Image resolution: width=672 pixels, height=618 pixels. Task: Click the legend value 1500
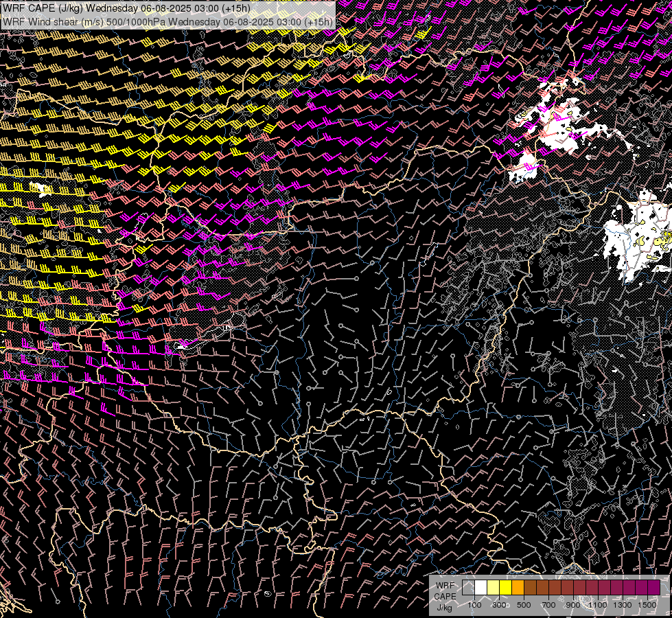647,605
